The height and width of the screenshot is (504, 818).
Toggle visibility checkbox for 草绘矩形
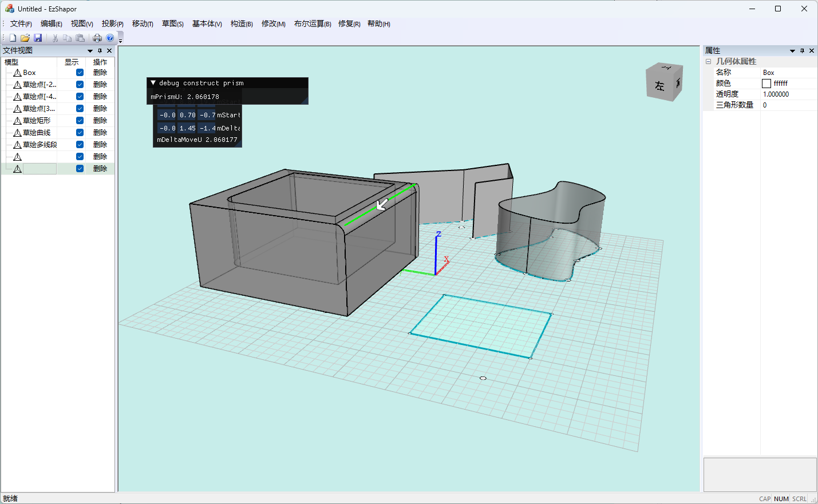(80, 121)
